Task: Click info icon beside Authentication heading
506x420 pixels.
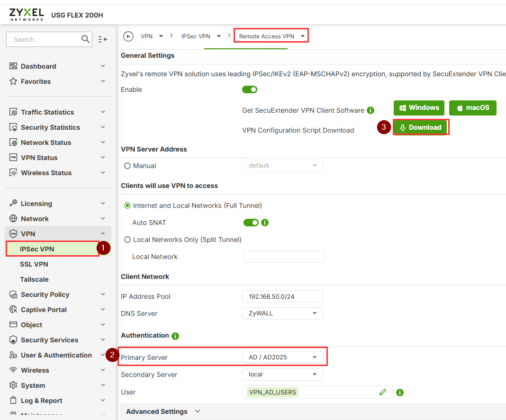Action: pyautogui.click(x=175, y=336)
